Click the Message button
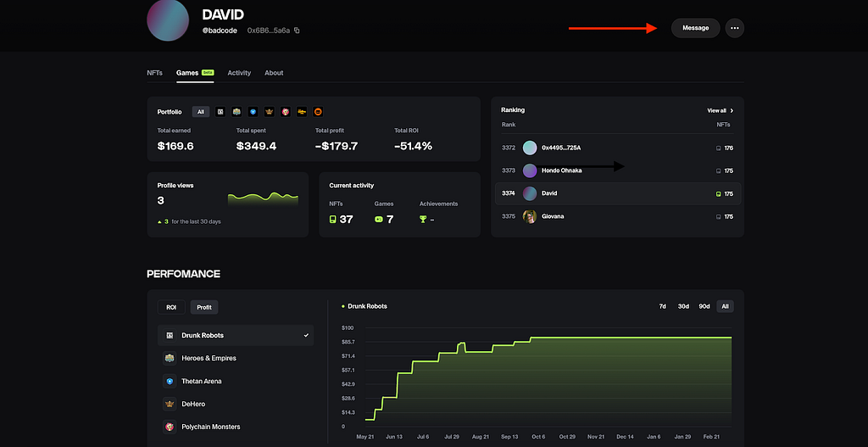The height and width of the screenshot is (447, 868). (695, 28)
